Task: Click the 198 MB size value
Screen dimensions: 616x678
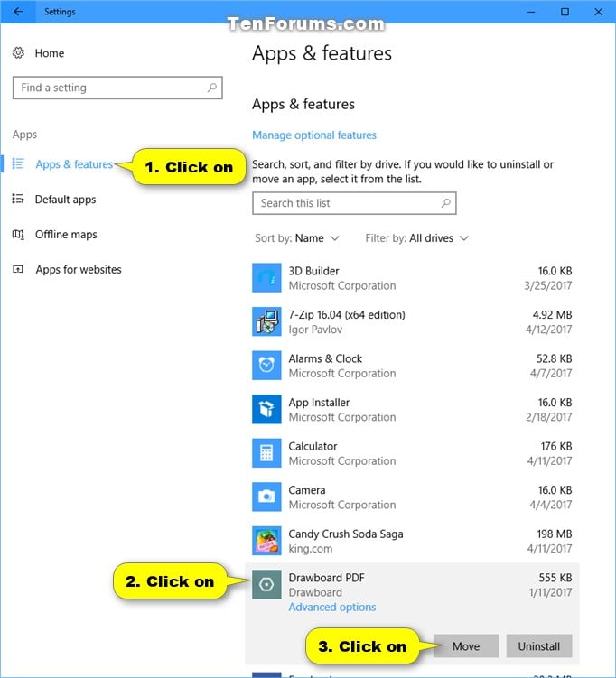Action: (x=555, y=534)
